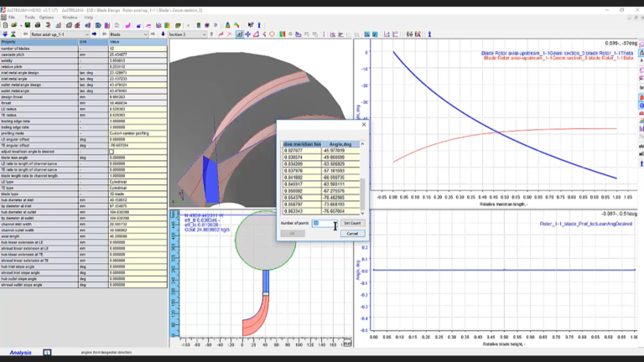Click the red circle tool icon

(272, 34)
